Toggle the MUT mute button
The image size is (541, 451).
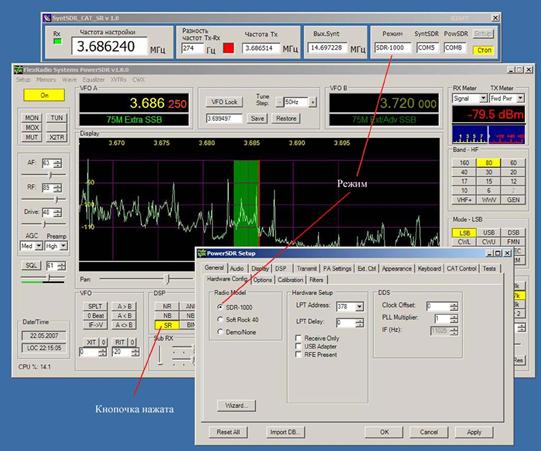click(32, 137)
